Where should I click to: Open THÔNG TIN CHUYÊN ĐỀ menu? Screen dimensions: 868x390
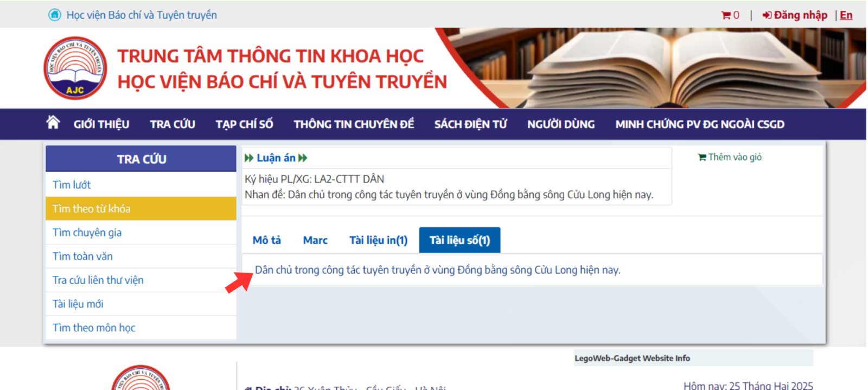pos(354,124)
